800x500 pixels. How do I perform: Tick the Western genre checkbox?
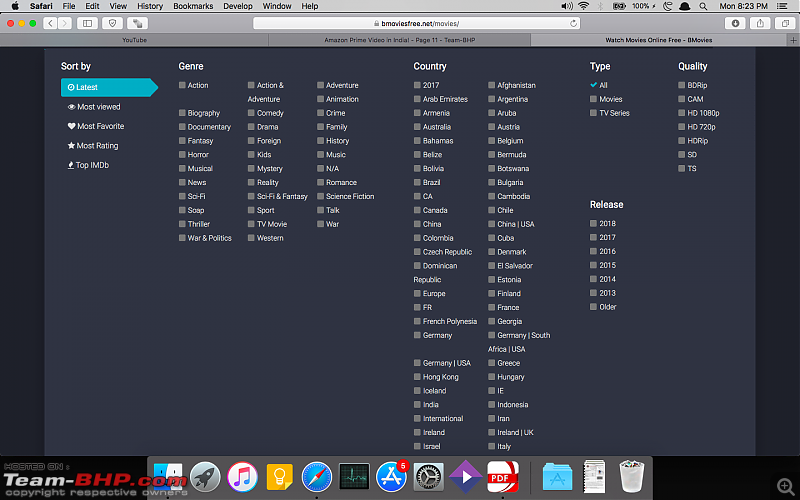tap(251, 238)
